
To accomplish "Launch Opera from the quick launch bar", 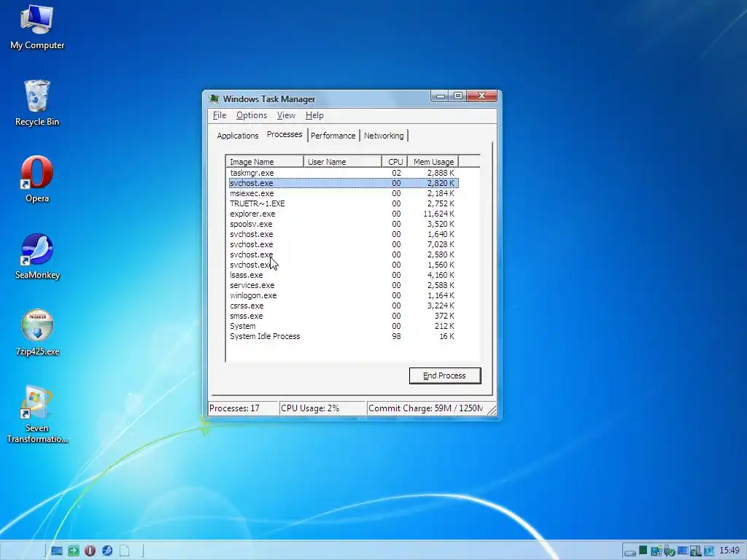I will 90,551.
